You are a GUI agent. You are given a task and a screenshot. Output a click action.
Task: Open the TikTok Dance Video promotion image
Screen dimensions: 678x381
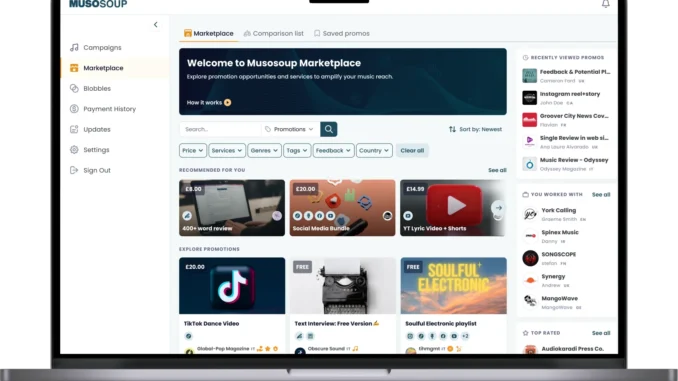point(232,286)
